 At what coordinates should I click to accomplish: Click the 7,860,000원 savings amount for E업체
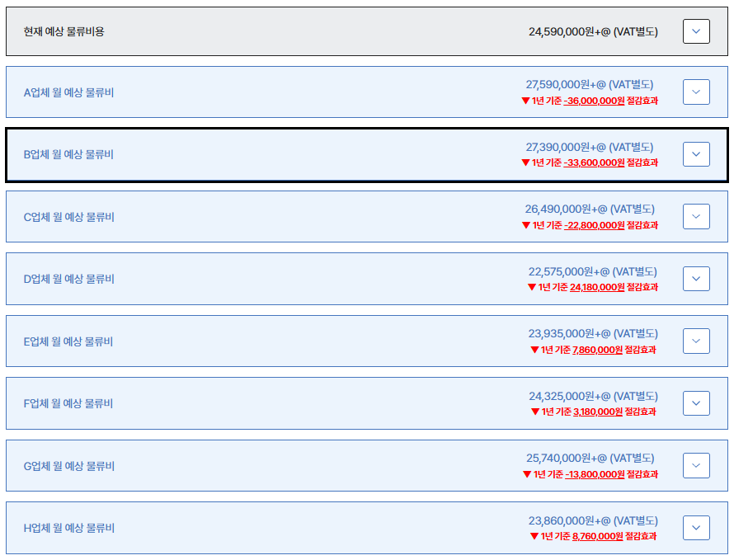point(597,350)
